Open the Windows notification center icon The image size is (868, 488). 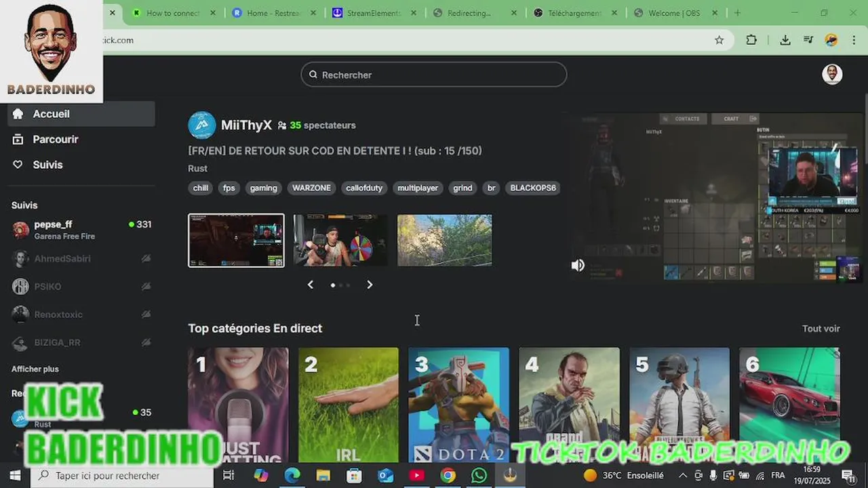coord(848,476)
